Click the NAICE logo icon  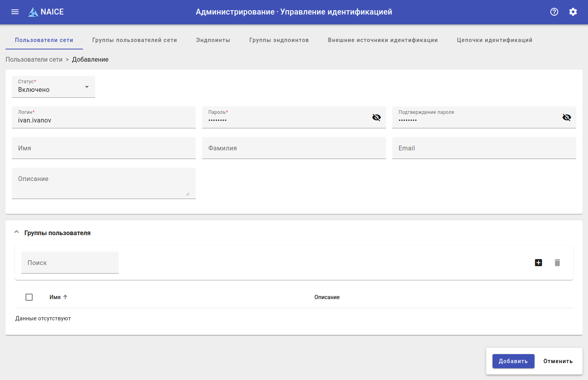click(x=33, y=12)
